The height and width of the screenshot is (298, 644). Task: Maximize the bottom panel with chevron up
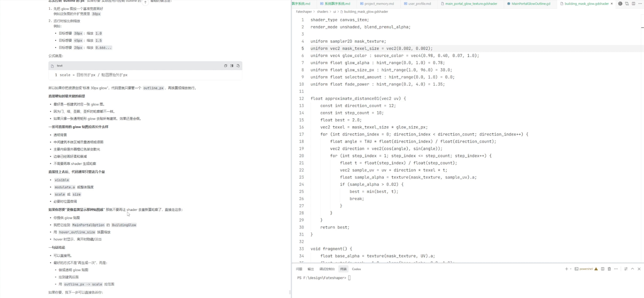[633, 269]
